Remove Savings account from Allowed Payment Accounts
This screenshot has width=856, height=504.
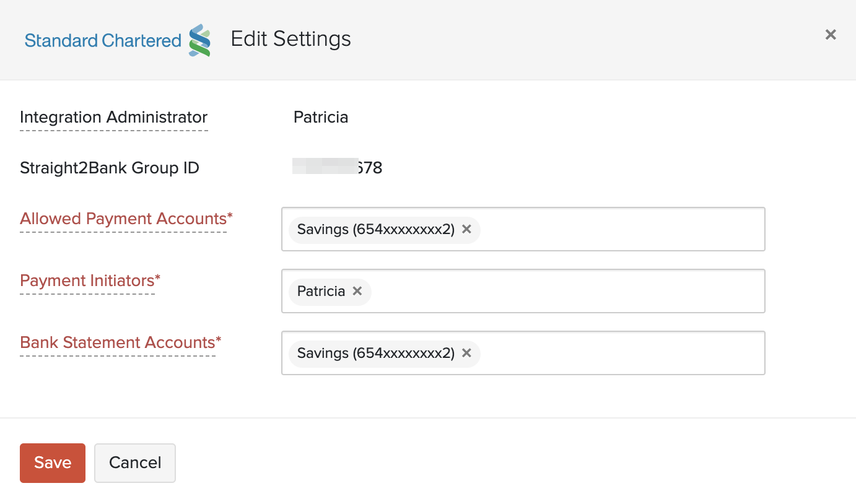[x=466, y=229]
